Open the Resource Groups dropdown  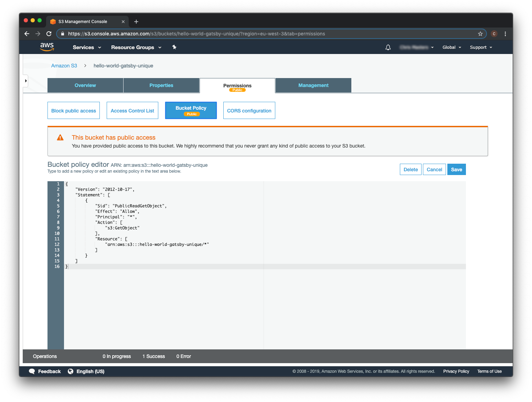pyautogui.click(x=136, y=47)
